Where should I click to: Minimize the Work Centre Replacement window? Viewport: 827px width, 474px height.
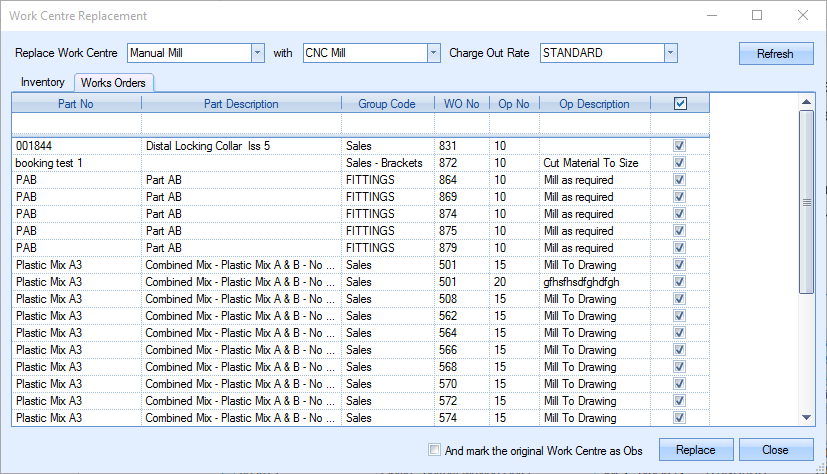click(x=711, y=15)
